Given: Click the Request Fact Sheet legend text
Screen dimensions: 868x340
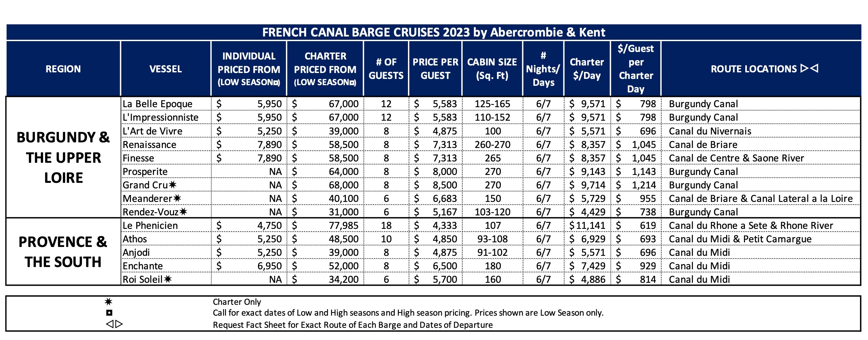Looking at the screenshot, I should click(352, 325).
